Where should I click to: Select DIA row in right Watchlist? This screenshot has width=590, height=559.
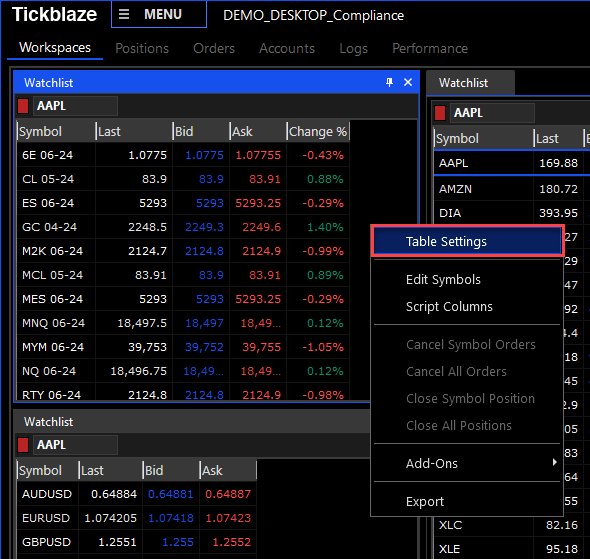point(512,213)
